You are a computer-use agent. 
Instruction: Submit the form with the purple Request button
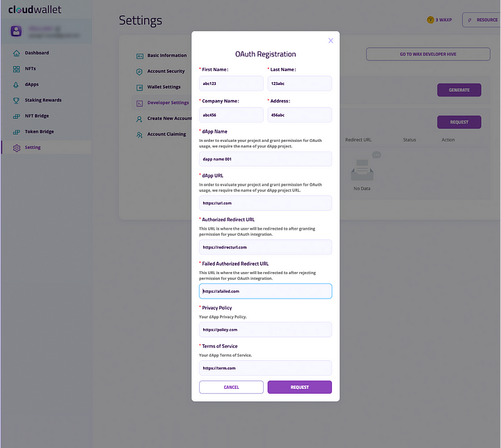click(x=299, y=387)
